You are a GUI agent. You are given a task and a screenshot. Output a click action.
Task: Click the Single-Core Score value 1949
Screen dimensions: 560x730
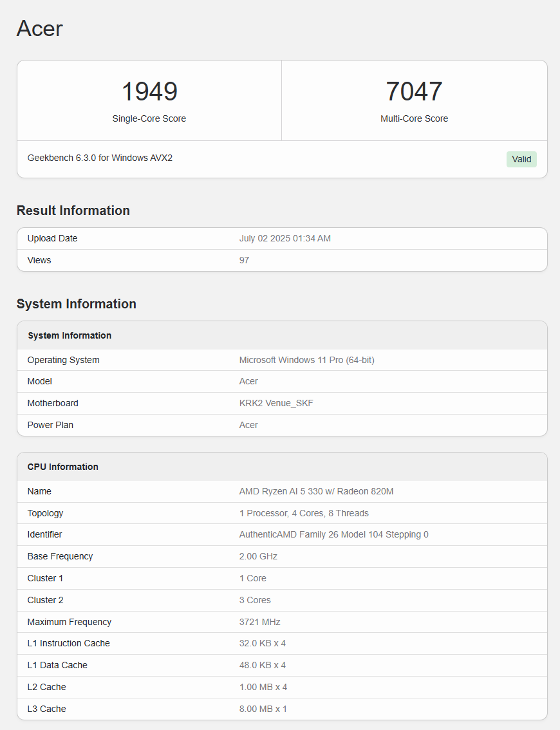(149, 91)
